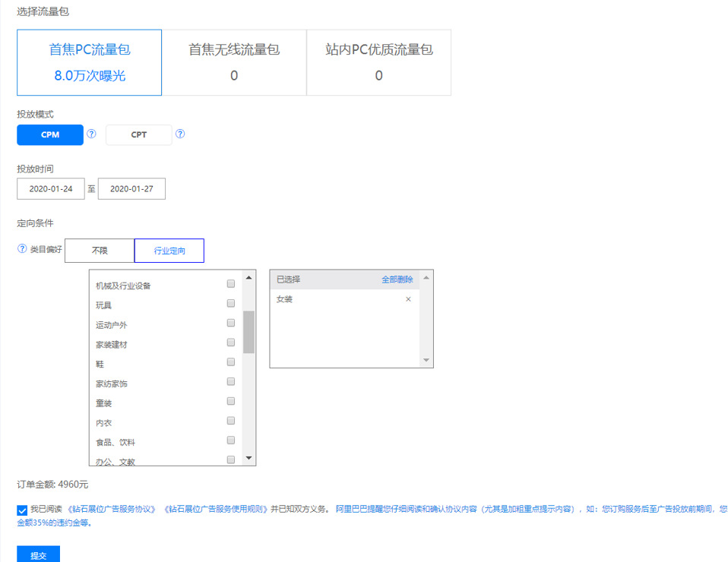Click 全部删除 to clear selections
Image resolution: width=728 pixels, height=562 pixels.
click(397, 279)
